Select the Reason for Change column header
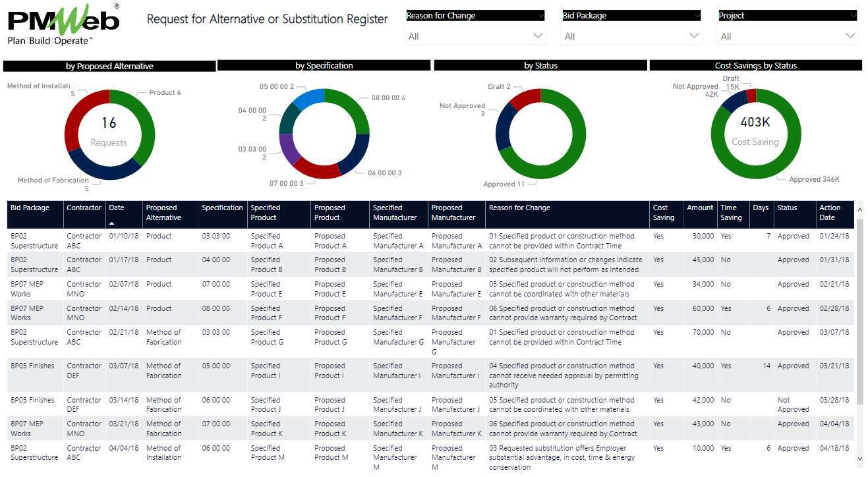The width and height of the screenshot is (868, 477). click(x=519, y=208)
